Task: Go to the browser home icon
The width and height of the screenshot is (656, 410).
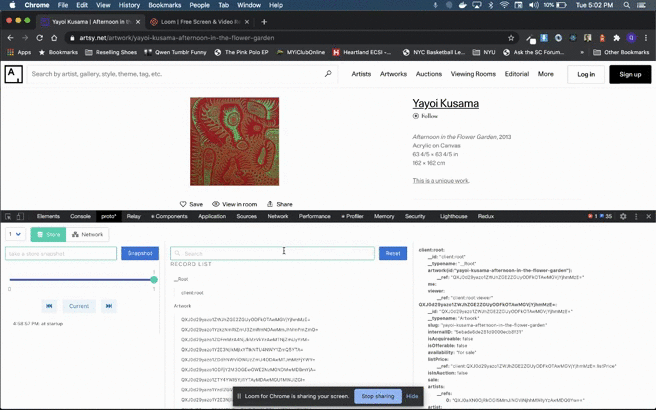Action: (54, 38)
